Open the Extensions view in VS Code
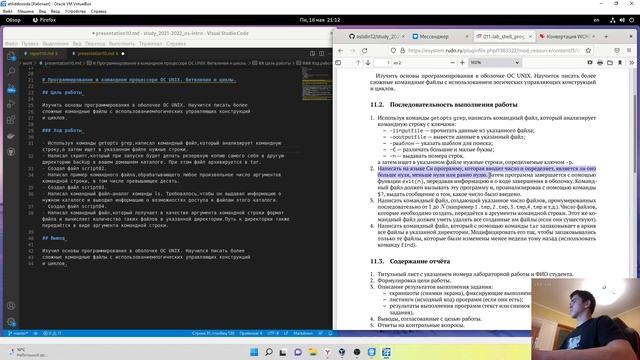Viewport: 640px width, 360px height. pos(11,120)
